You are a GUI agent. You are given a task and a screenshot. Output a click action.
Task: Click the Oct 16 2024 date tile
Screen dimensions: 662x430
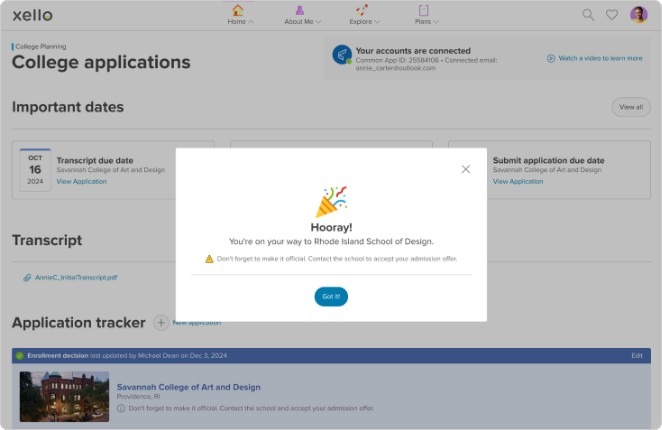coord(35,170)
